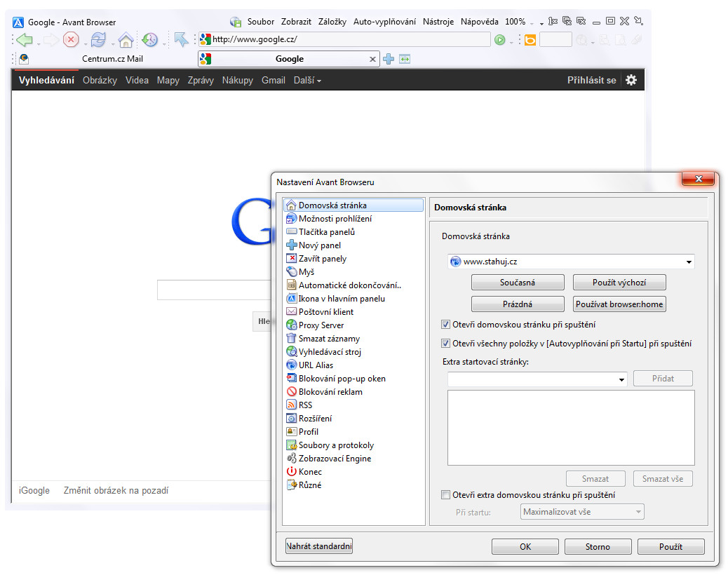
Task: Click the Používat browser:home button
Action: [x=619, y=304]
